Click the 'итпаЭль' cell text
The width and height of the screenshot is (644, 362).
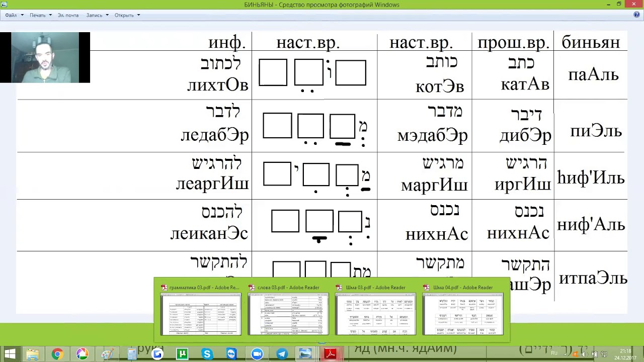[x=593, y=278]
